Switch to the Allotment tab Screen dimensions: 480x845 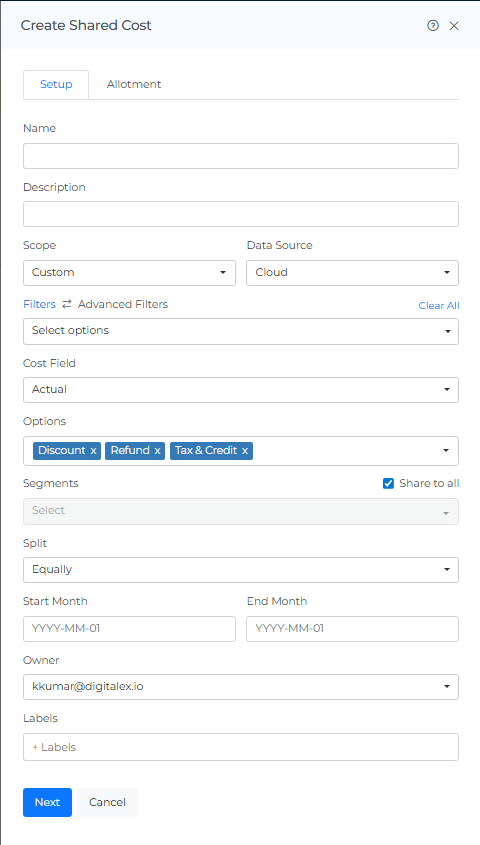[134, 85]
